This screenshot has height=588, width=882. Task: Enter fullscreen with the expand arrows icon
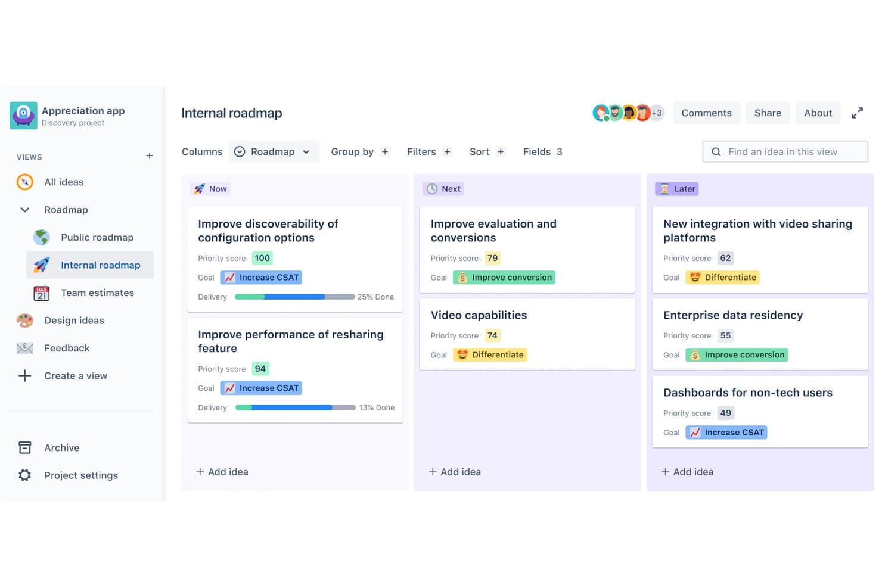[x=857, y=113]
